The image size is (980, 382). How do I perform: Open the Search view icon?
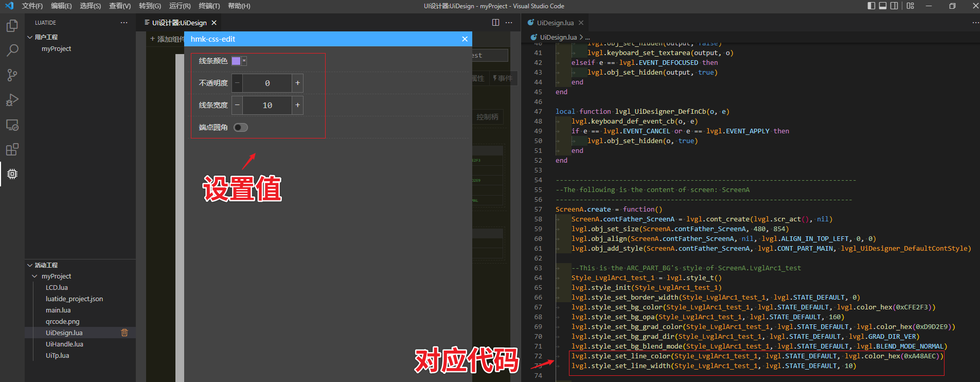pyautogui.click(x=12, y=50)
